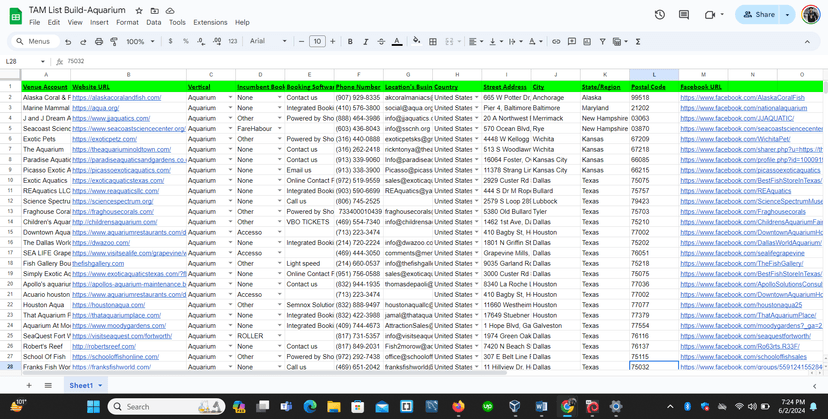Open the houstonaqua.com link
The height and width of the screenshot is (419, 828).
pos(108,305)
